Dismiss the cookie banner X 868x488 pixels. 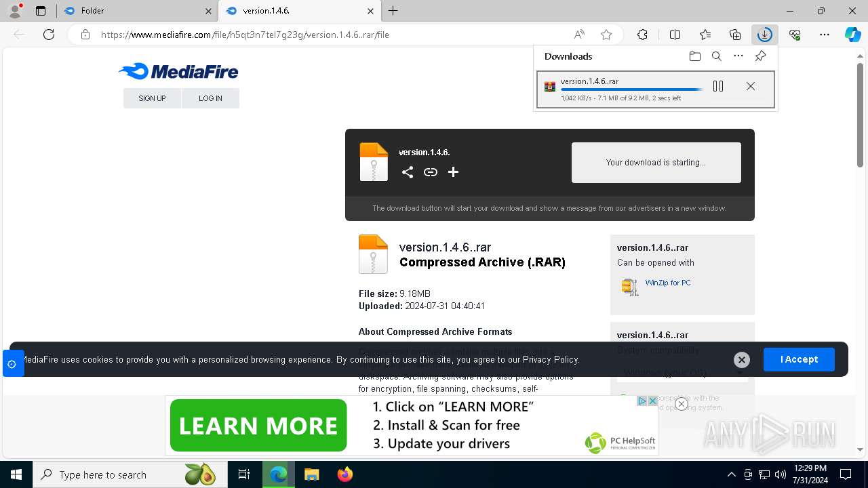(741, 360)
